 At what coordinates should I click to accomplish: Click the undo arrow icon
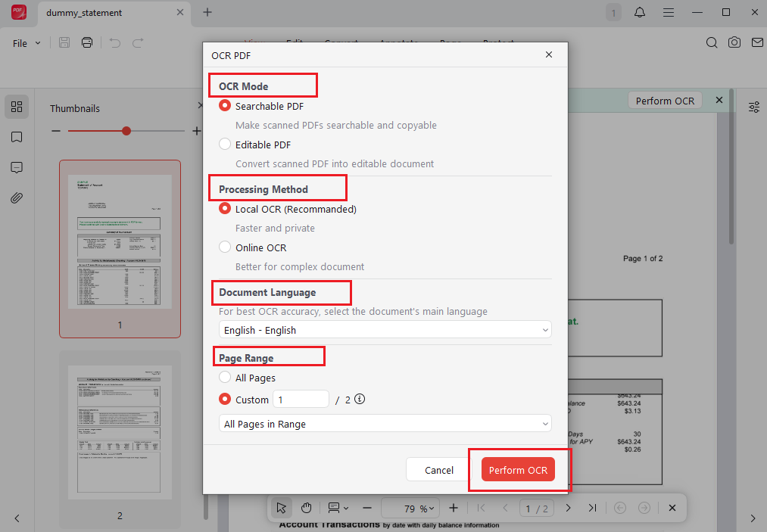point(114,43)
